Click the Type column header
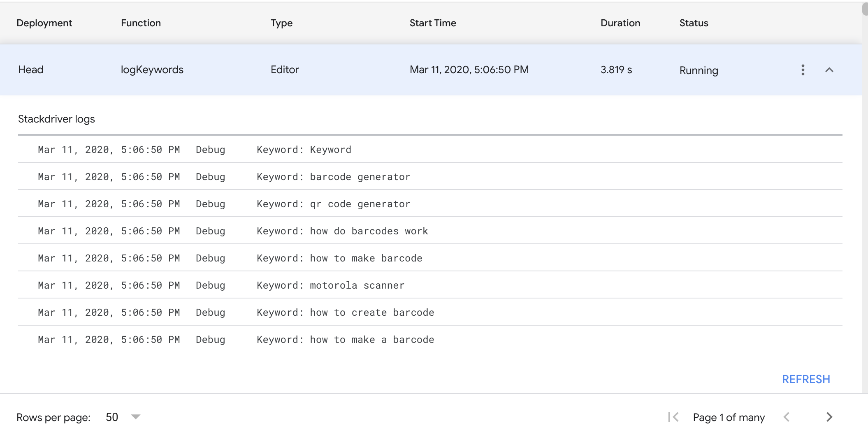 tap(281, 23)
